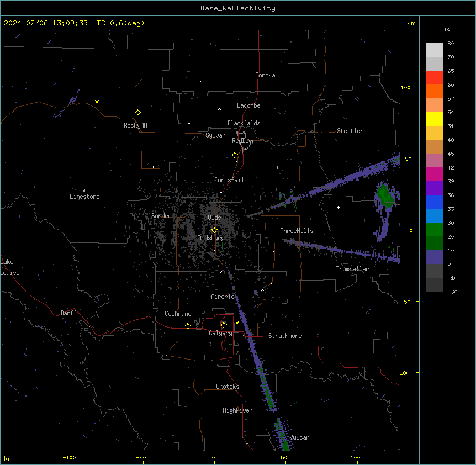This screenshot has width=476, height=465.
Task: Click the purple swatch between 39 and 36 dBZ
Action: click(434, 188)
